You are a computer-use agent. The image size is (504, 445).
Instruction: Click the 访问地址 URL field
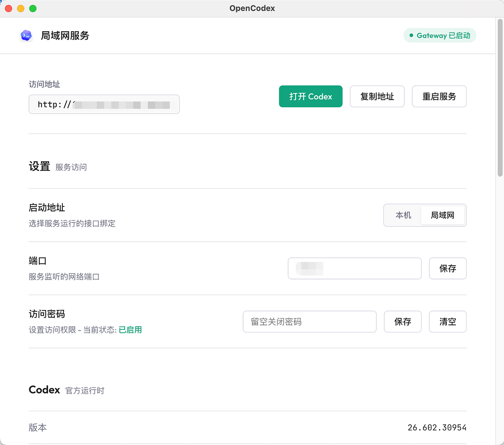coord(104,105)
